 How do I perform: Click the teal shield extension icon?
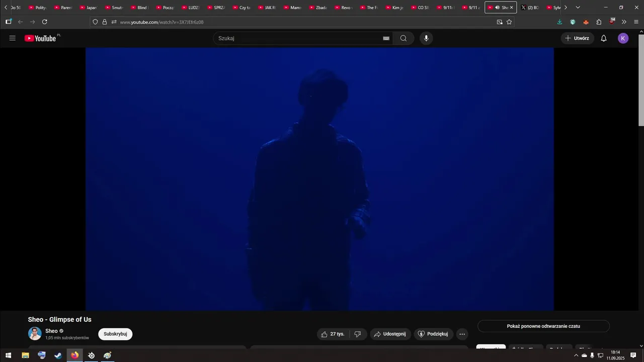click(x=573, y=22)
